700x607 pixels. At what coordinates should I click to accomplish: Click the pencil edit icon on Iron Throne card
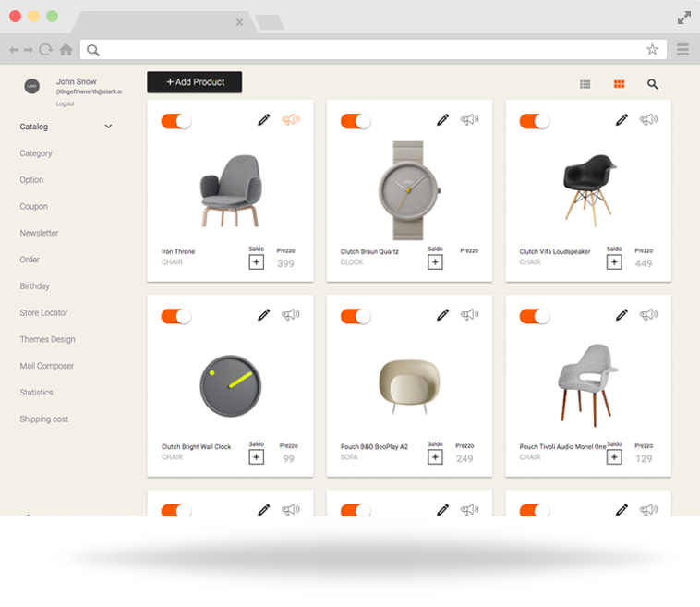pos(264,120)
